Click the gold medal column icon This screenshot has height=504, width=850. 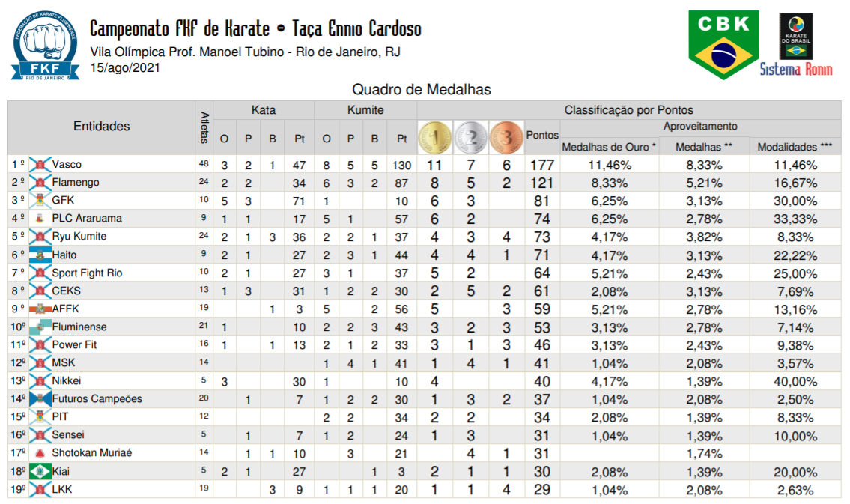pos(434,137)
